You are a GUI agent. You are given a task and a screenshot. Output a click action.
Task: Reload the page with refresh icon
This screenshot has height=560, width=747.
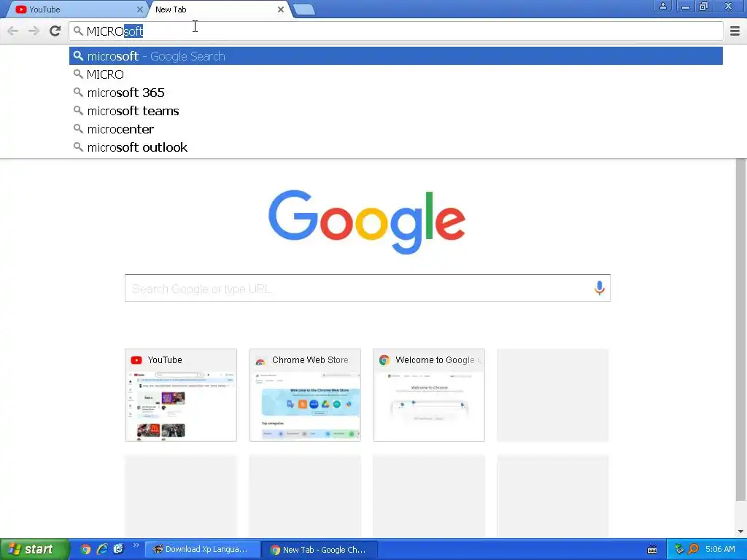[55, 31]
